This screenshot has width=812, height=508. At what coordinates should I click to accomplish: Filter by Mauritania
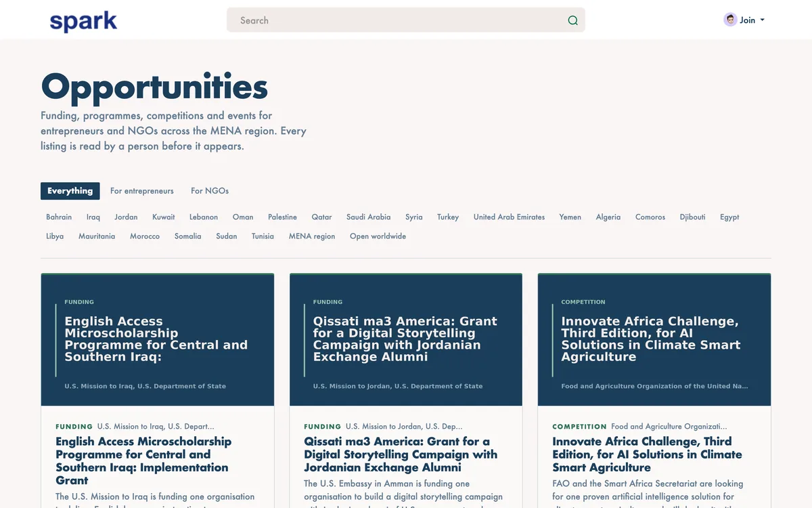(97, 236)
